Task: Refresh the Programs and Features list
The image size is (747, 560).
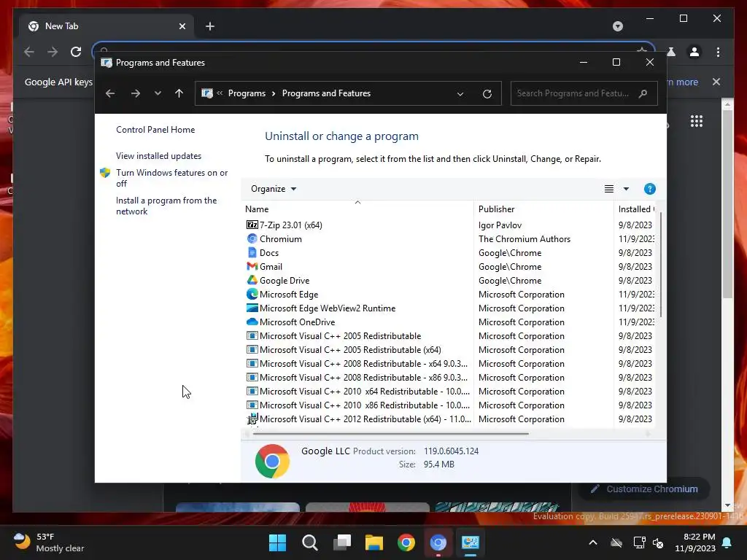Action: 487,94
